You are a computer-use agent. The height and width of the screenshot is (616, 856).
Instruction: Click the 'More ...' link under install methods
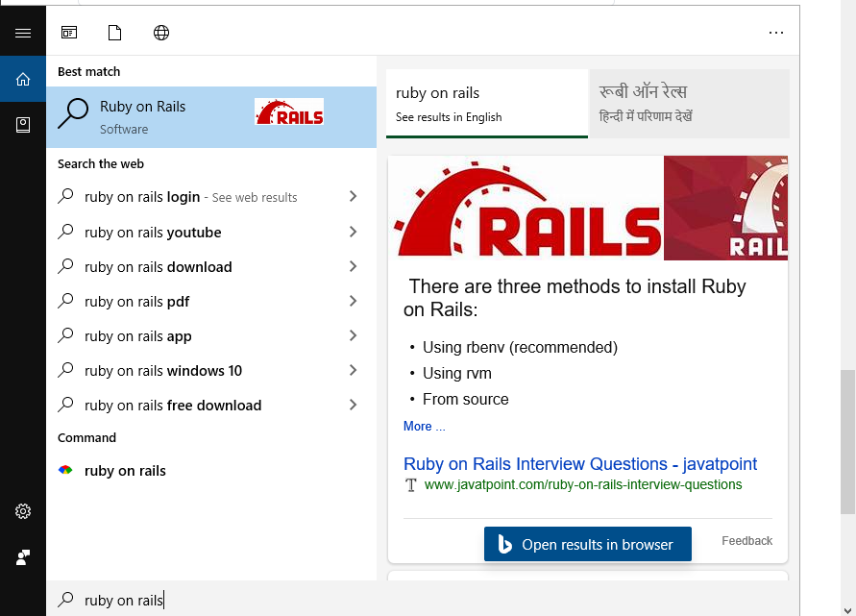point(425,426)
